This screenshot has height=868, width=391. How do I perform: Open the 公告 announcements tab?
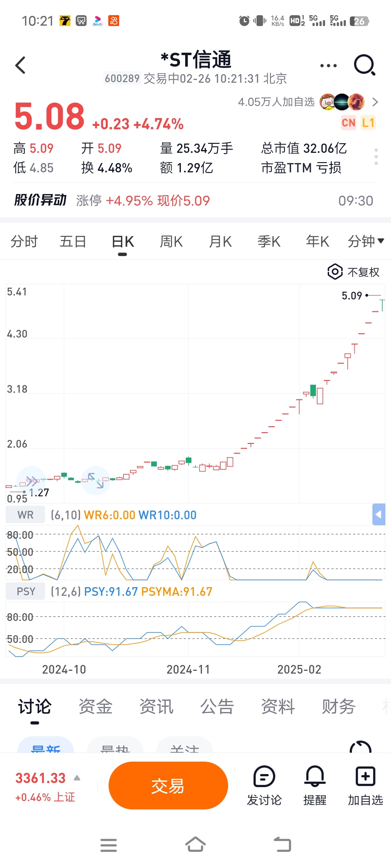point(217,706)
